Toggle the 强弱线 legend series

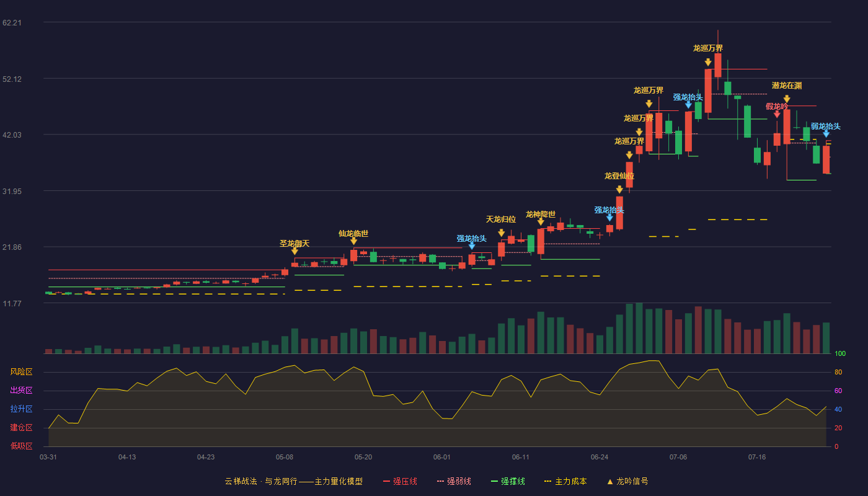(454, 481)
